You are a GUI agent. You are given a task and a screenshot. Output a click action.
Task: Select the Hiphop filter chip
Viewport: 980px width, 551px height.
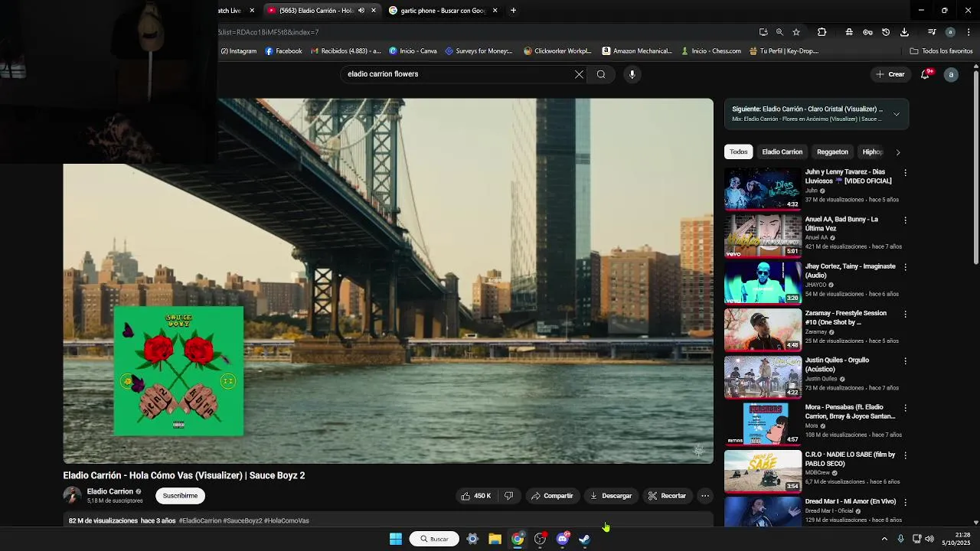pyautogui.click(x=873, y=152)
